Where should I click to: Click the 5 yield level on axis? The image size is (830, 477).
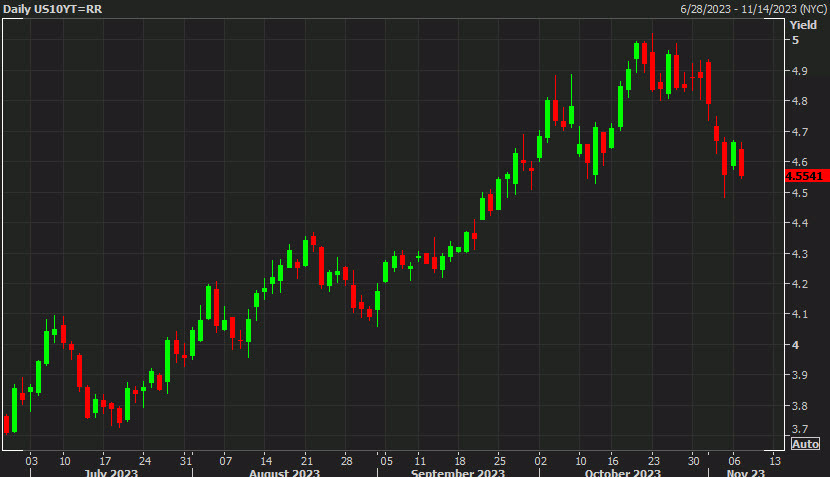794,41
